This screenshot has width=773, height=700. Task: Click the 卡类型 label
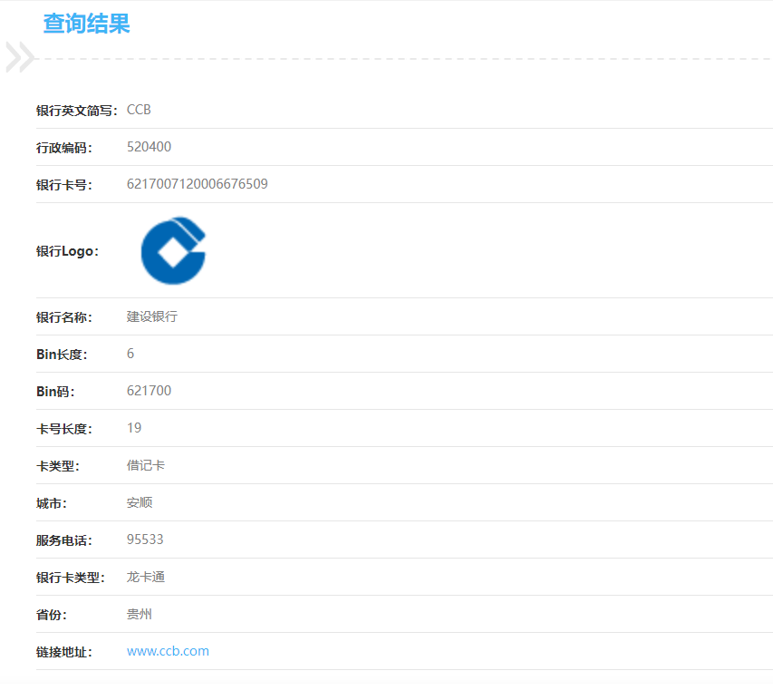click(57, 466)
